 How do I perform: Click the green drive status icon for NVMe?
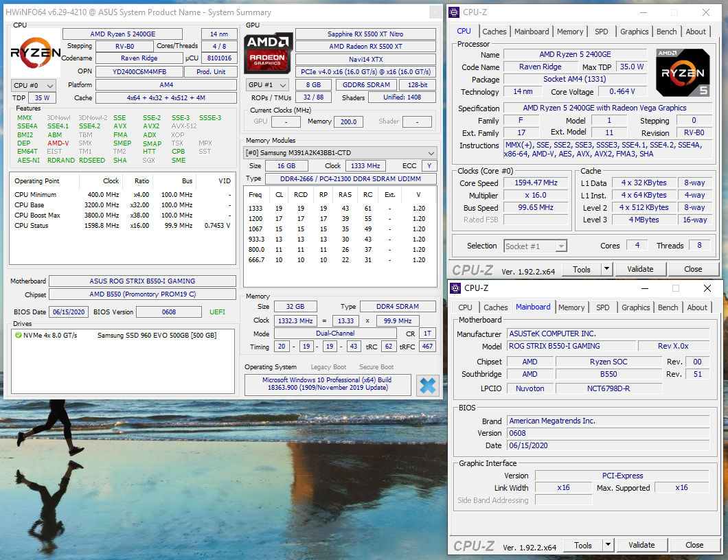pos(18,335)
